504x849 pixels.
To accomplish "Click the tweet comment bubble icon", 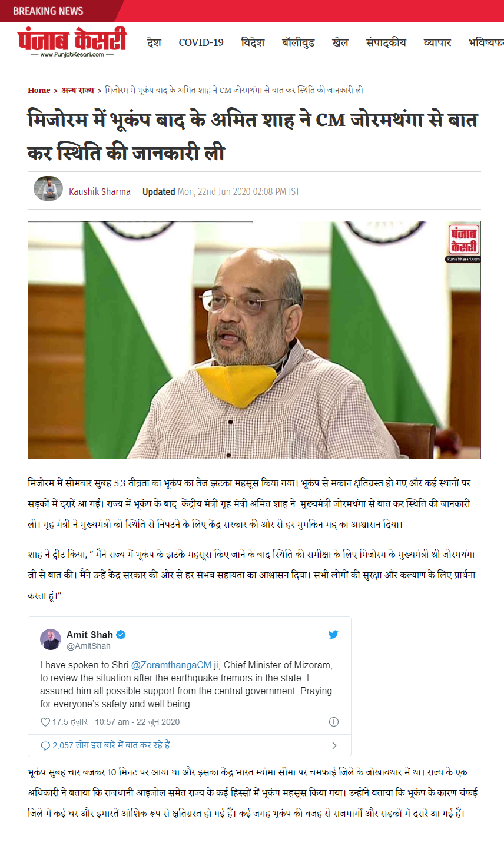I will point(45,745).
